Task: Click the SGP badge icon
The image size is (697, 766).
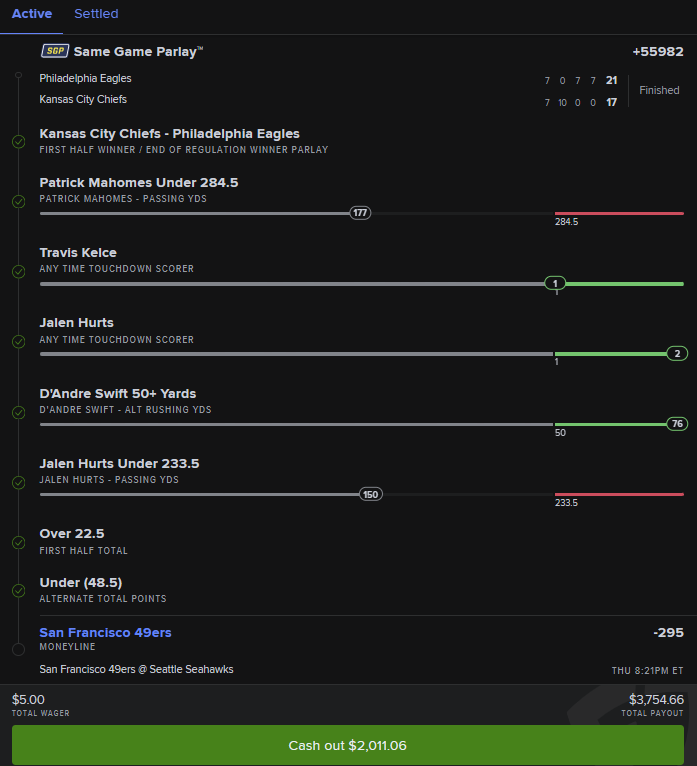Action: [55, 51]
